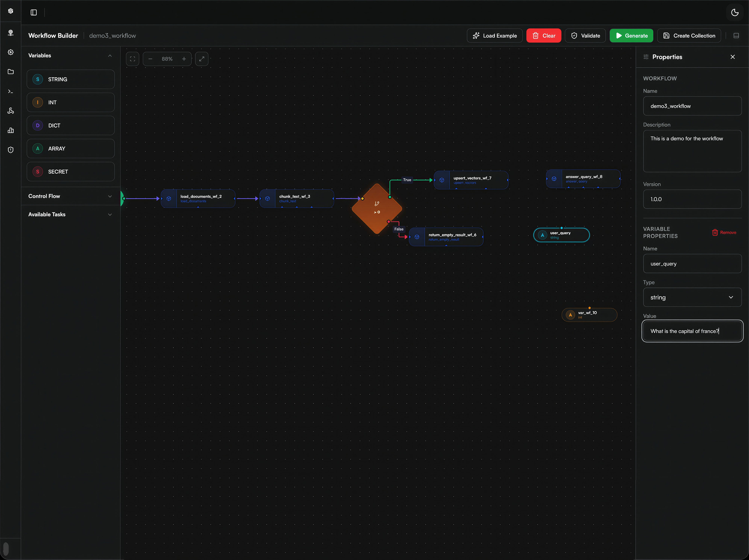Select the orange condition diamond node

tap(377, 209)
